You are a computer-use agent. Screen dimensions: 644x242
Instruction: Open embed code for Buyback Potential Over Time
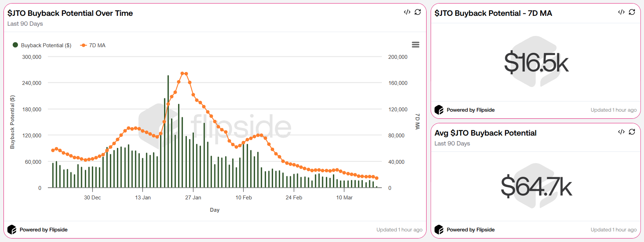407,12
